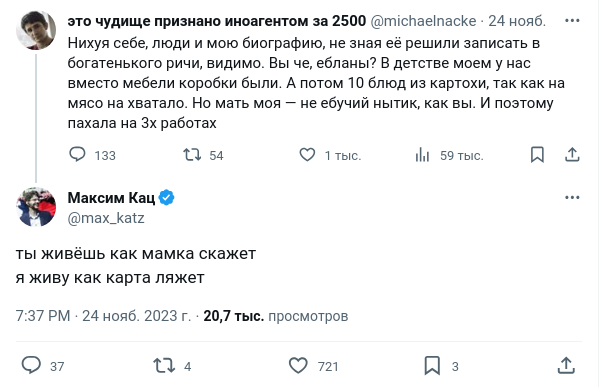Viewport: 599px width, 387px height.
Task: Open the 7:37 PM 24 нояб. 2023 timestamp
Action: click(x=103, y=316)
